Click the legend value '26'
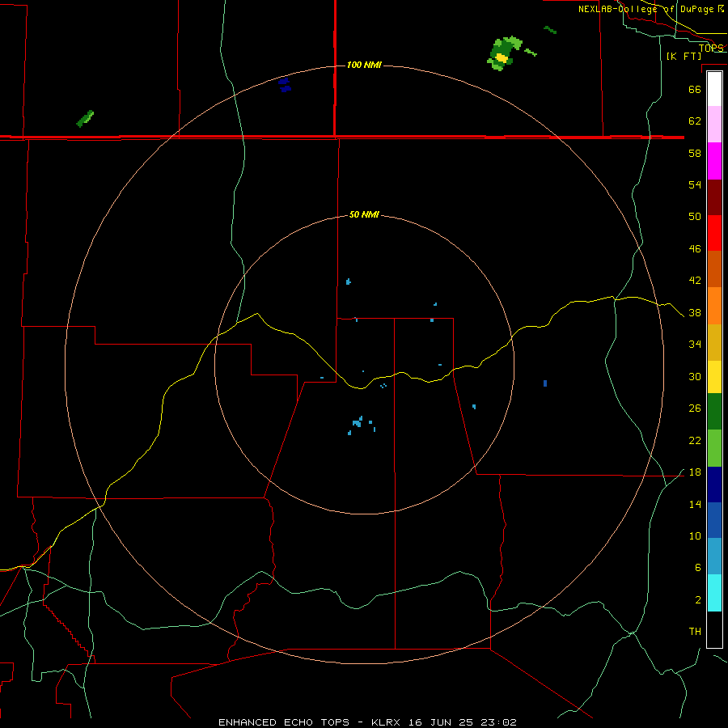Screen dimensions: 728x728 tap(695, 408)
